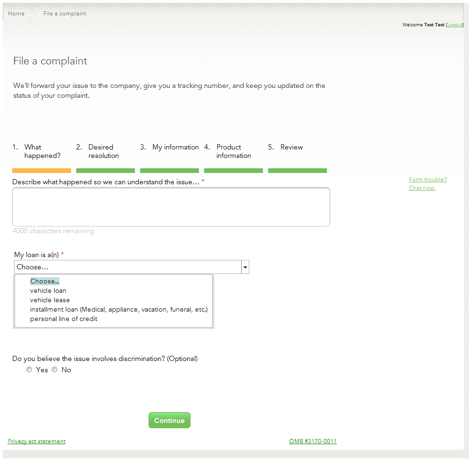This screenshot has height=470, width=476.
Task: Click in the describe-what-happened text area
Action: pyautogui.click(x=171, y=207)
